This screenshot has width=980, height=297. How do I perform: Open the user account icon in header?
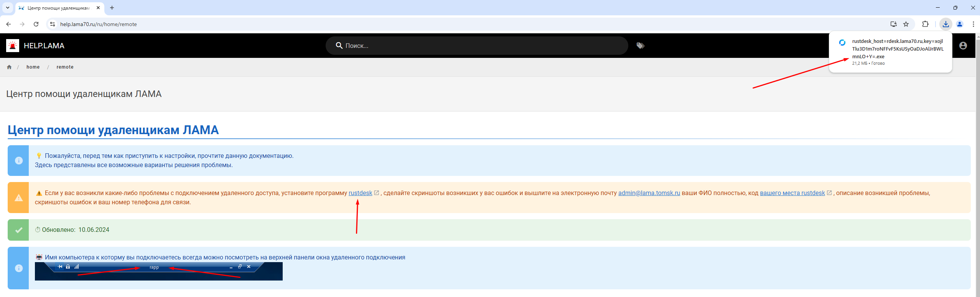[x=963, y=46]
